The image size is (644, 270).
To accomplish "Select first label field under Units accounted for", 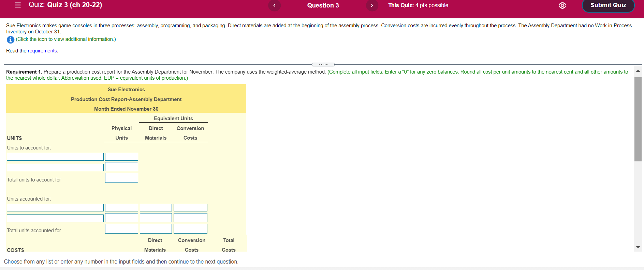I will [55, 208].
